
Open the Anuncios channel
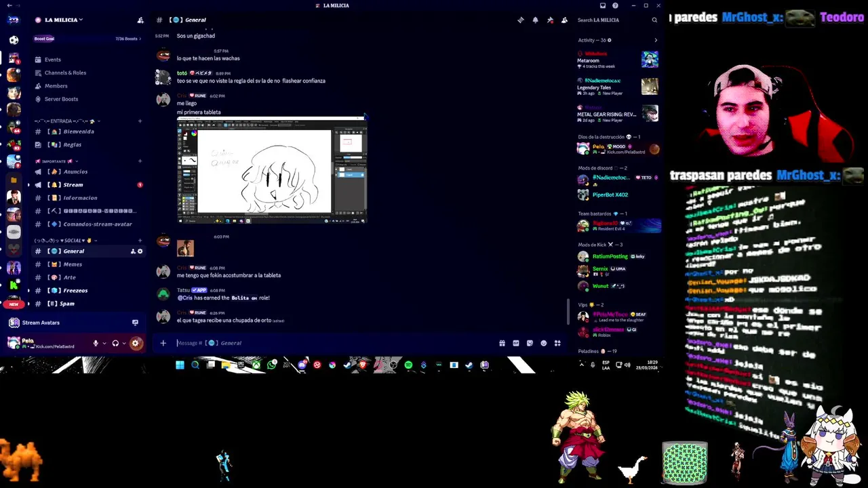point(87,171)
